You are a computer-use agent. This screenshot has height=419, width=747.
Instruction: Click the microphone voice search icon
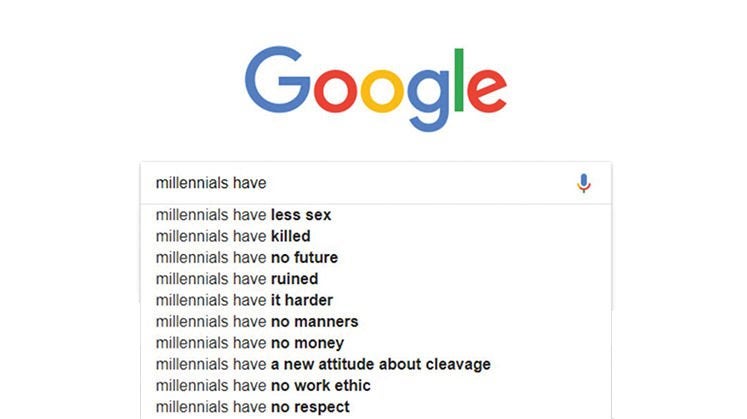584,184
